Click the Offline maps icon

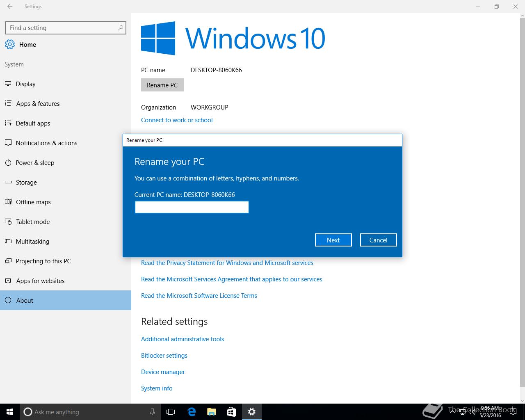[x=8, y=202]
